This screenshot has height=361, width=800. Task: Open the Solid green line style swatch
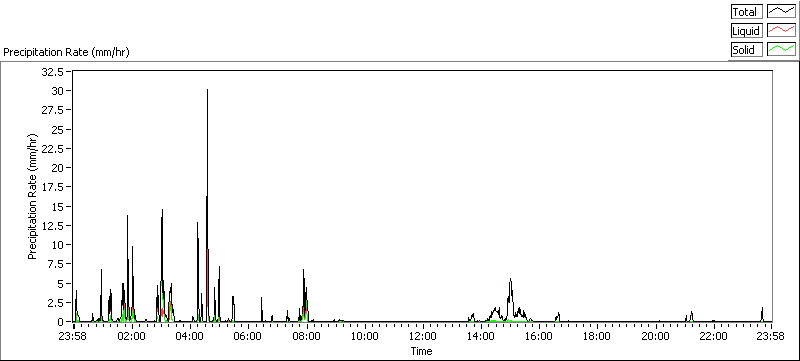[x=782, y=49]
